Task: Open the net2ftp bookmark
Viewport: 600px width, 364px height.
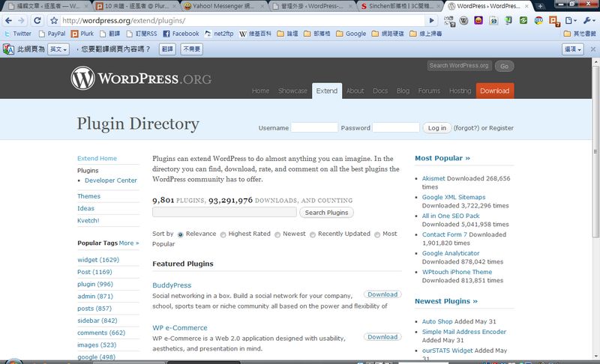Action: coord(219,34)
